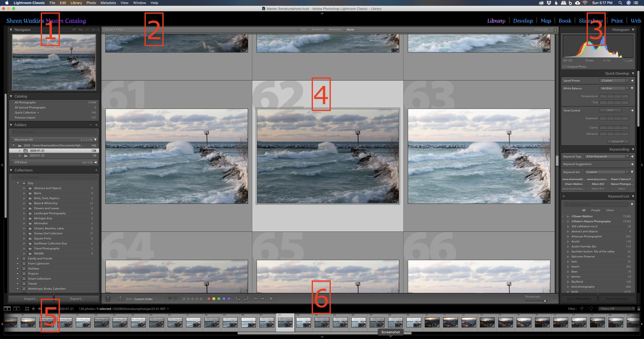Image resolution: width=644 pixels, height=339 pixels.
Task: Switch to the Book module
Action: coord(565,21)
